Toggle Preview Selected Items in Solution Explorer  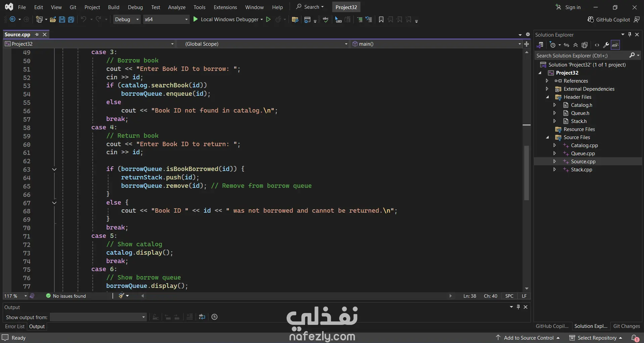point(615,45)
